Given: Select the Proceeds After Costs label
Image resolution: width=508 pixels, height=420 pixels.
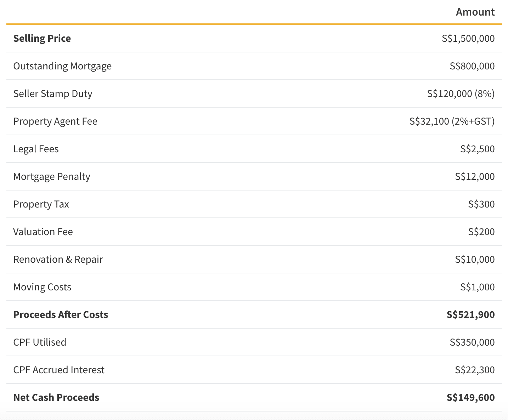Looking at the screenshot, I should point(61,314).
